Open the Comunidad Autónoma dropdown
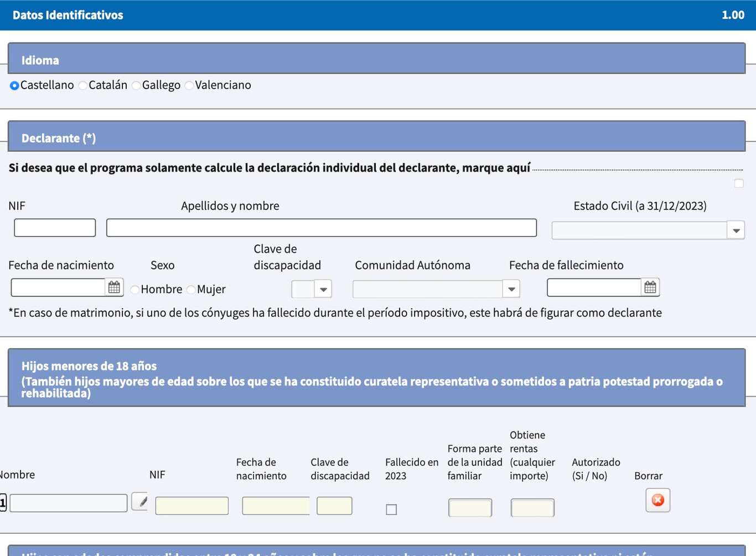This screenshot has height=556, width=756. coord(511,289)
